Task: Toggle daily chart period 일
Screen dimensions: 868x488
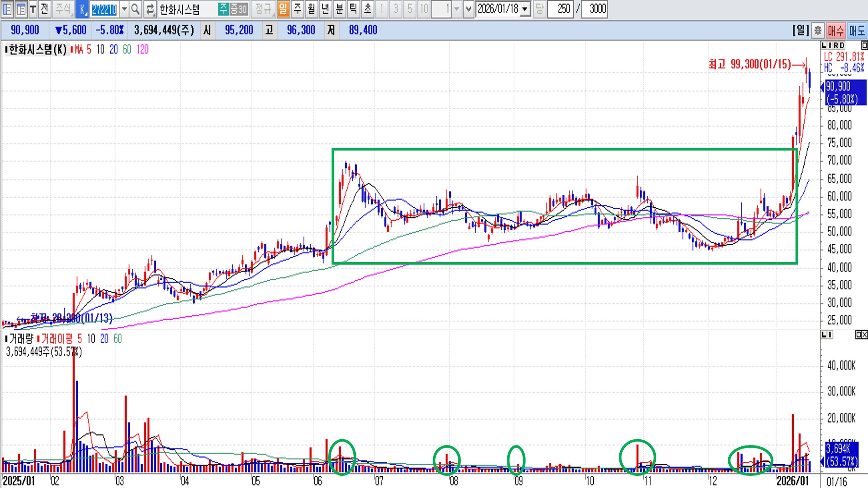Action: click(x=283, y=9)
